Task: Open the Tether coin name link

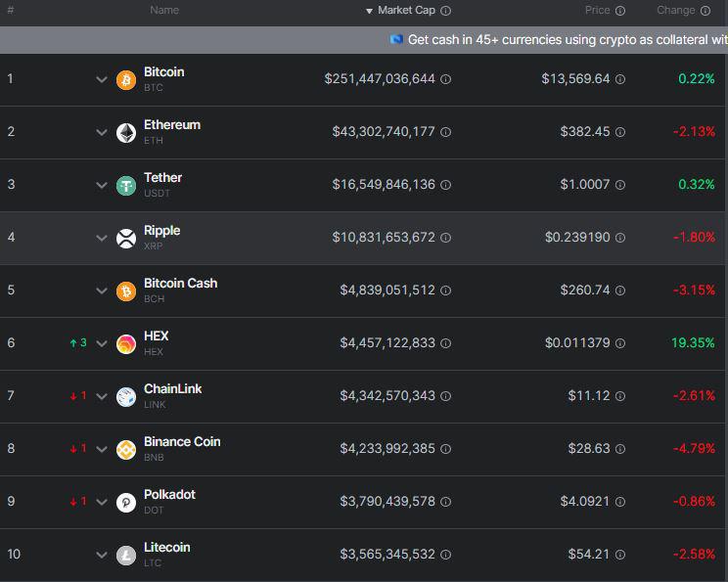Action: coord(163,178)
